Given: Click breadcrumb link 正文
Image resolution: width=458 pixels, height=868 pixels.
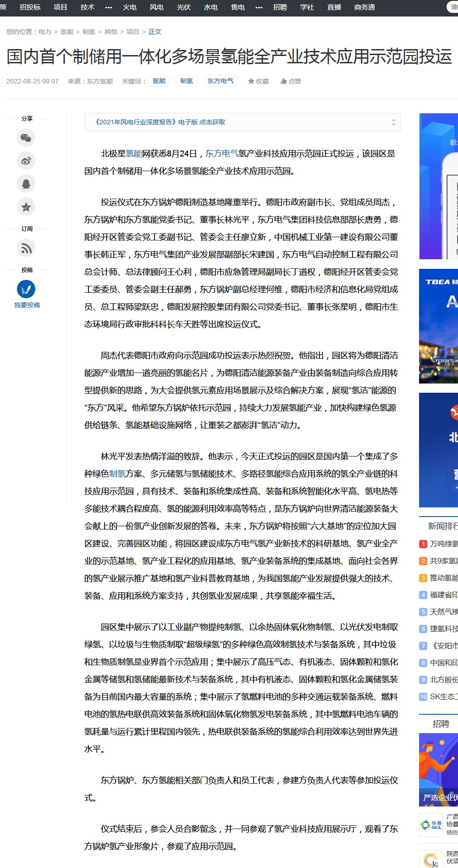Looking at the screenshot, I should click(x=155, y=32).
